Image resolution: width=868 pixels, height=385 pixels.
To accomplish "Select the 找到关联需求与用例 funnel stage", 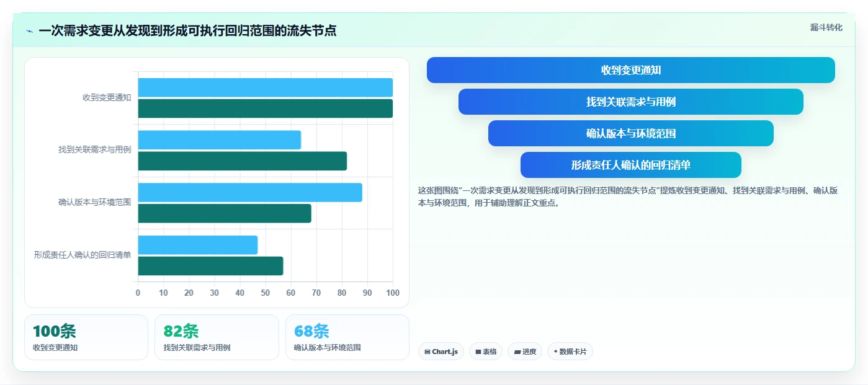I will click(x=630, y=102).
